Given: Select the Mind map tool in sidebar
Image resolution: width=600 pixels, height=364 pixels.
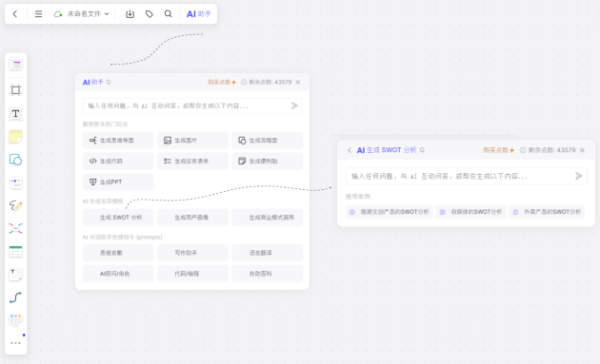Looking at the screenshot, I should pyautogui.click(x=16, y=229).
